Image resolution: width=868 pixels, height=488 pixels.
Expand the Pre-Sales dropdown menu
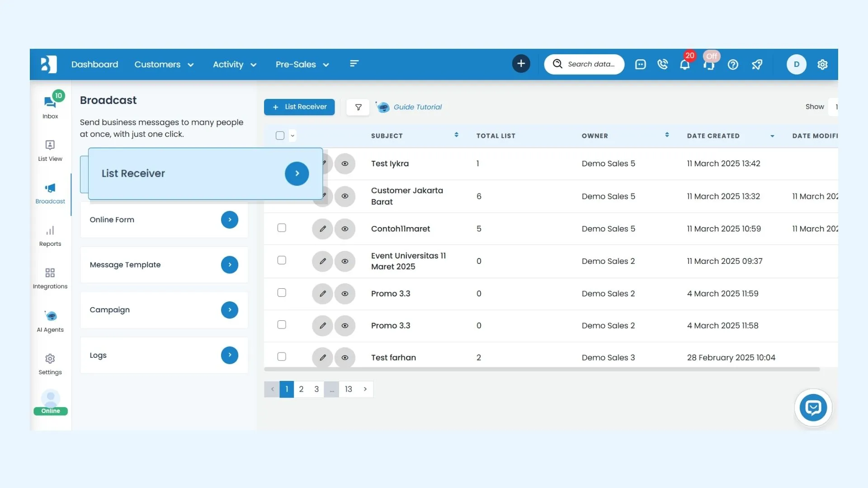coord(302,65)
